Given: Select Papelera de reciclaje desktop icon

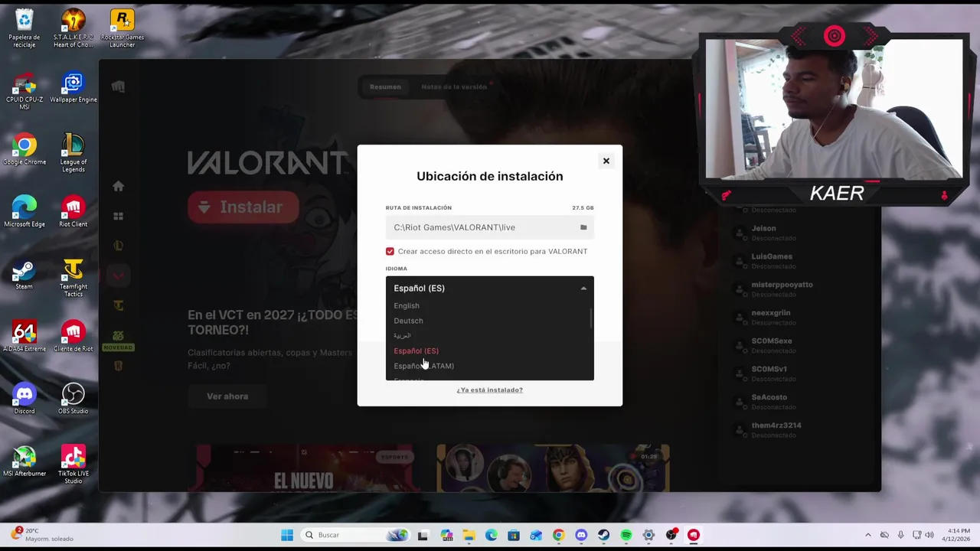Looking at the screenshot, I should (24, 28).
